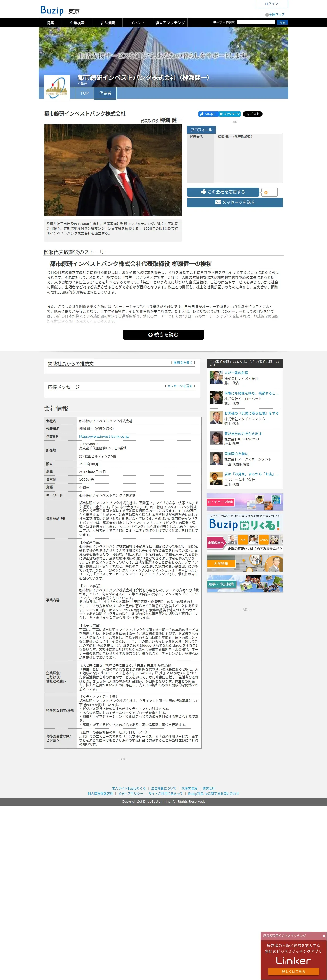This screenshot has width=327, height=980.
Task: Open footer link 個人情報保護方針
Action: point(100,794)
